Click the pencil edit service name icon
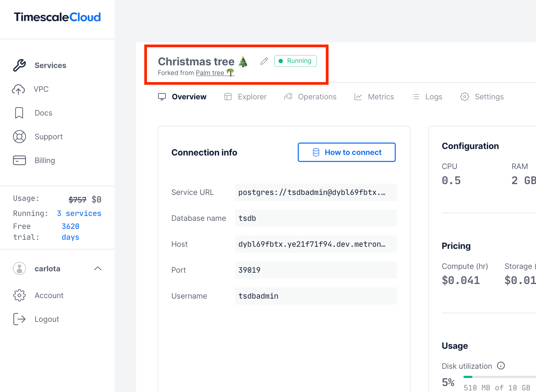 pos(264,61)
